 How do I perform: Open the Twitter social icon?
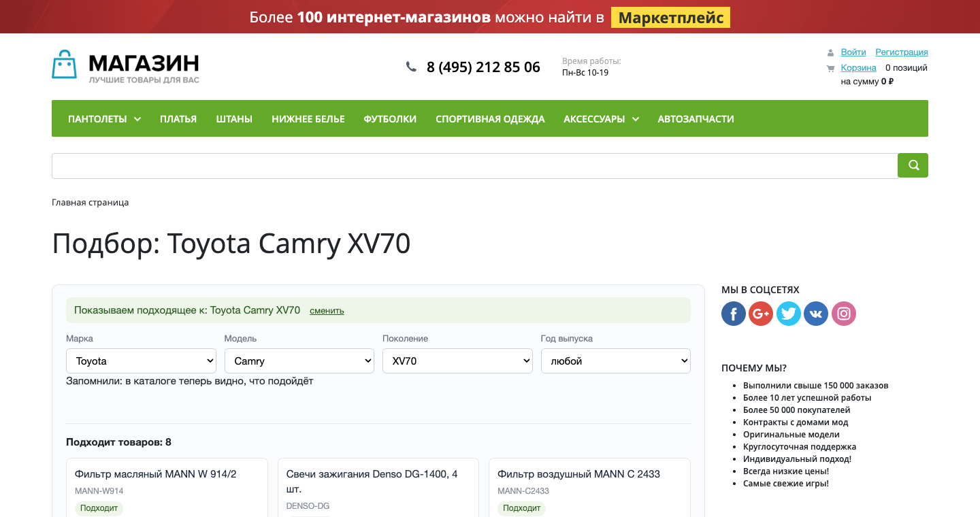(x=789, y=314)
